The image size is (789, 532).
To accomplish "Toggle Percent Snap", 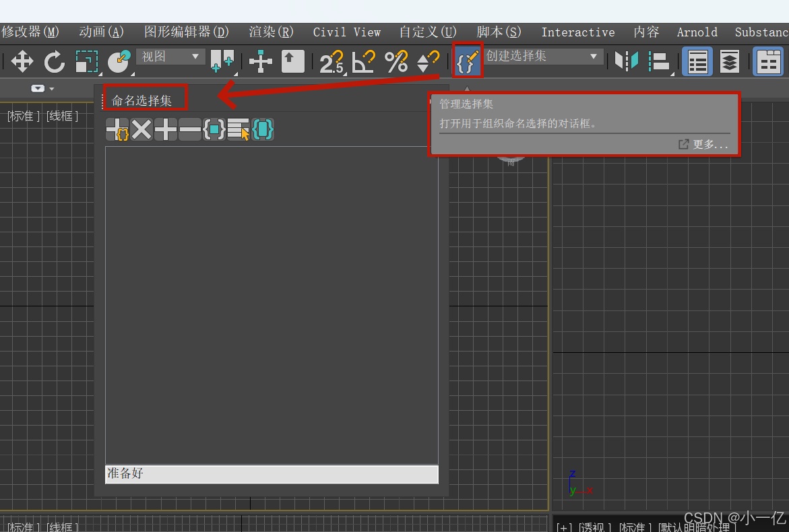I will (396, 61).
